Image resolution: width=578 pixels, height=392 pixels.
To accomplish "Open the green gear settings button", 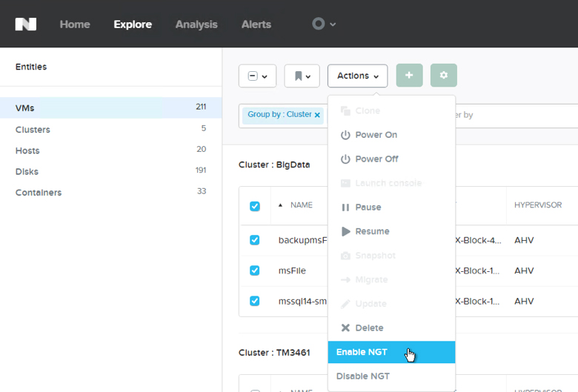I will 443,76.
